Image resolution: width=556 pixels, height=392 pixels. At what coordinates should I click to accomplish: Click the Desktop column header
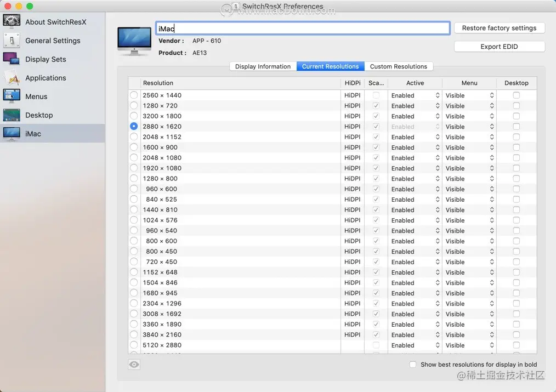517,83
